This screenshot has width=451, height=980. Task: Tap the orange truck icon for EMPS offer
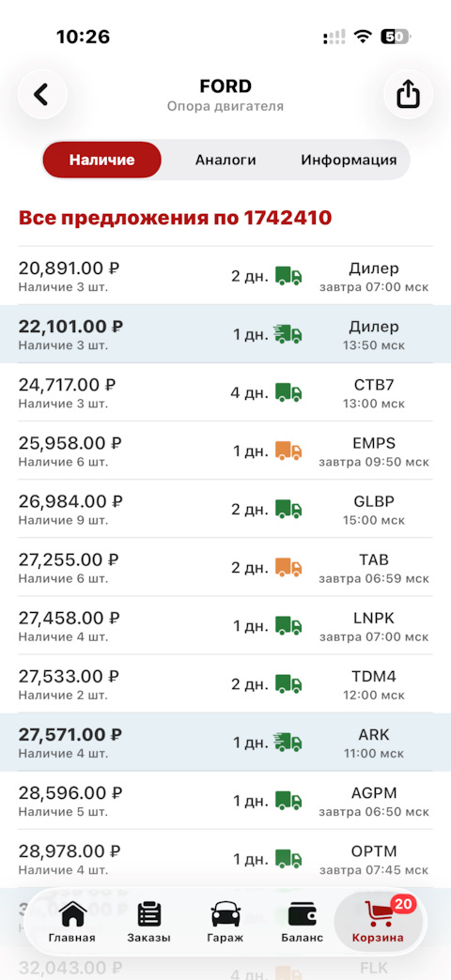(288, 451)
